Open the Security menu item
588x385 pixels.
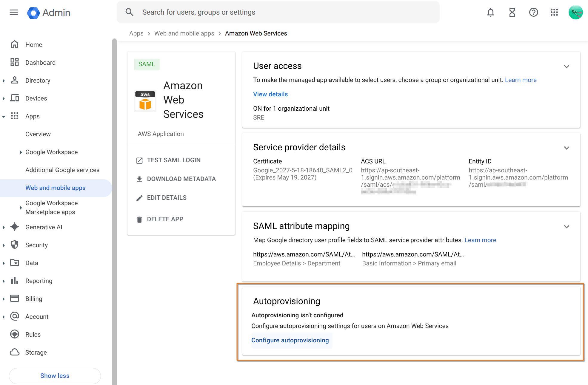point(36,245)
